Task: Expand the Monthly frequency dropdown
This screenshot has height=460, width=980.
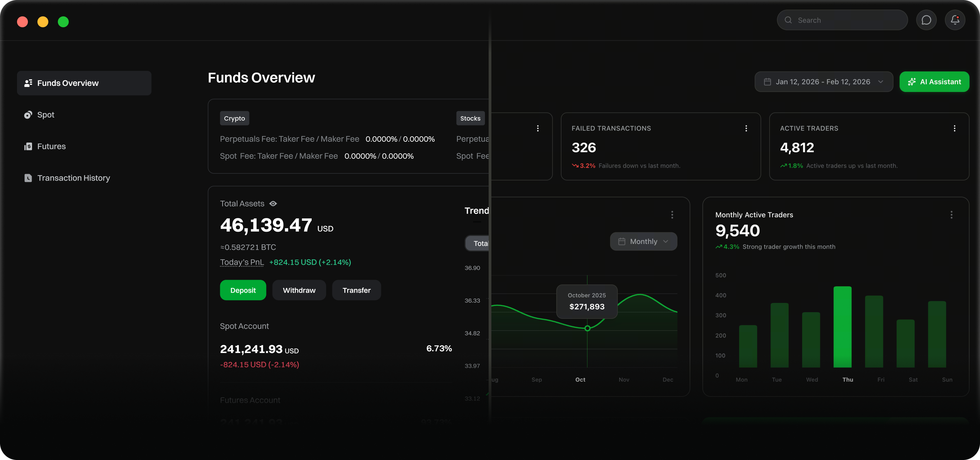Action: (666, 242)
